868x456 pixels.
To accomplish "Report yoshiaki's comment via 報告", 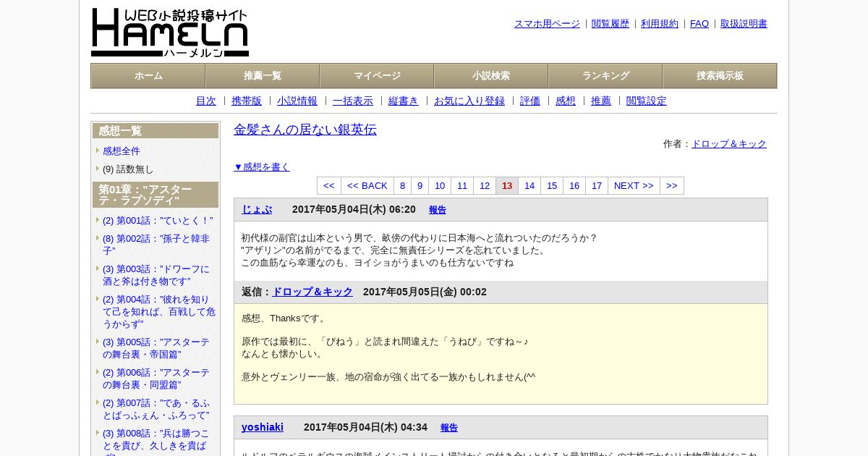I will pyautogui.click(x=449, y=428).
